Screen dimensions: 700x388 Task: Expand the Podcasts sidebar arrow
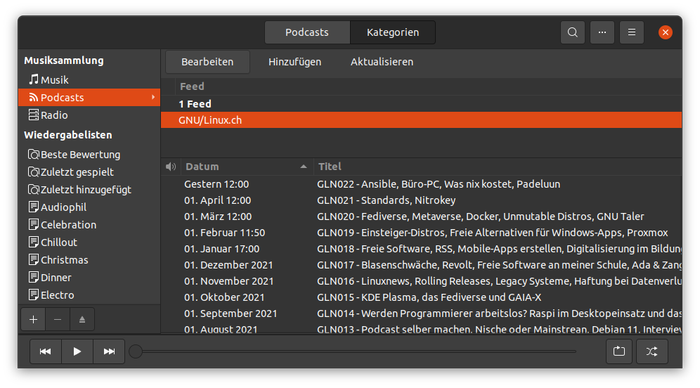(153, 97)
